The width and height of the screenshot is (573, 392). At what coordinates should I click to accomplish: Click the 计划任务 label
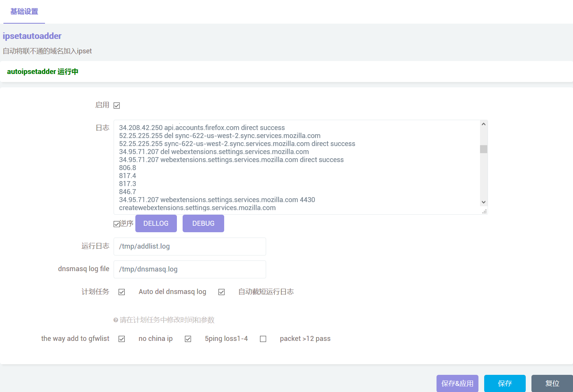[95, 292]
